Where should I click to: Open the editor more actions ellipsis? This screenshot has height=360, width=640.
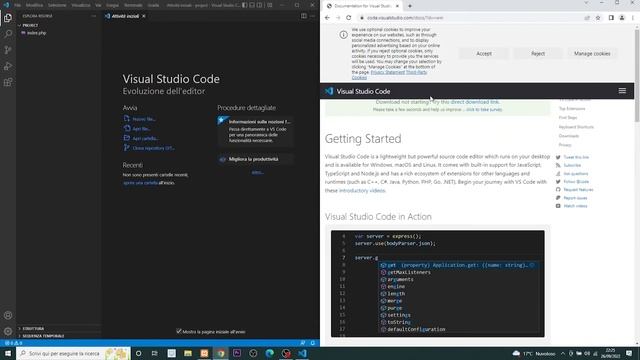(313, 16)
